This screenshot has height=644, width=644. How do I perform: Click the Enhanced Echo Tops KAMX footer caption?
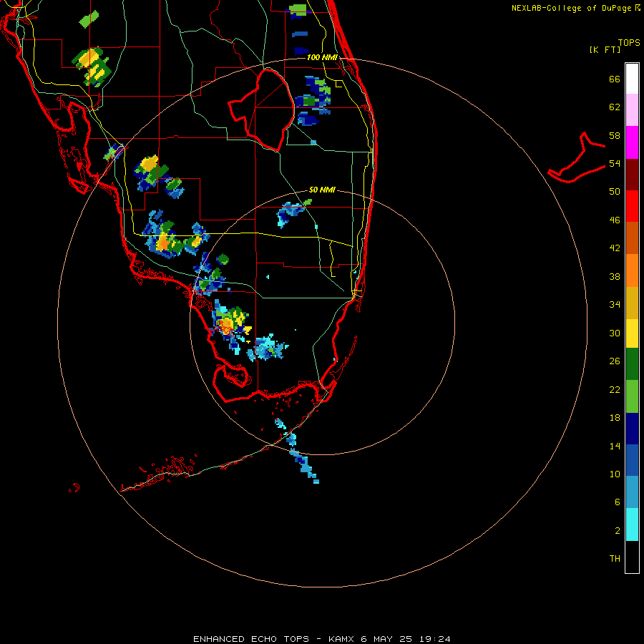pyautogui.click(x=321, y=639)
